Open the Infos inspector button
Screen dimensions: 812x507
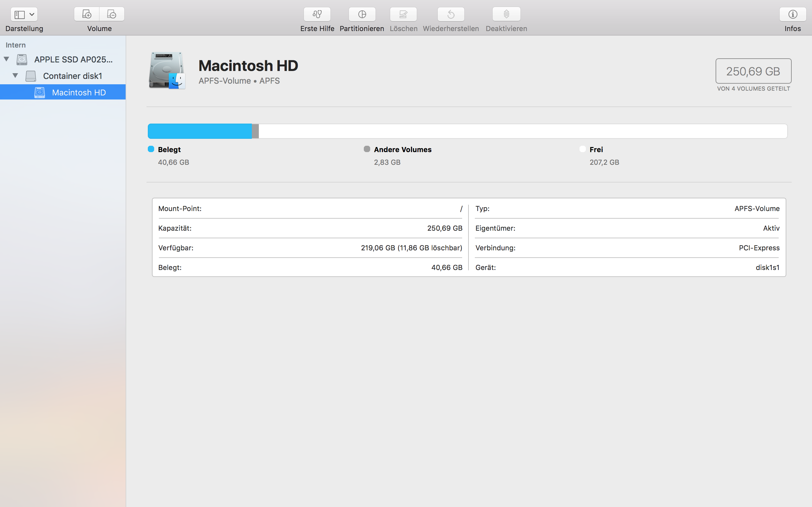tap(792, 14)
